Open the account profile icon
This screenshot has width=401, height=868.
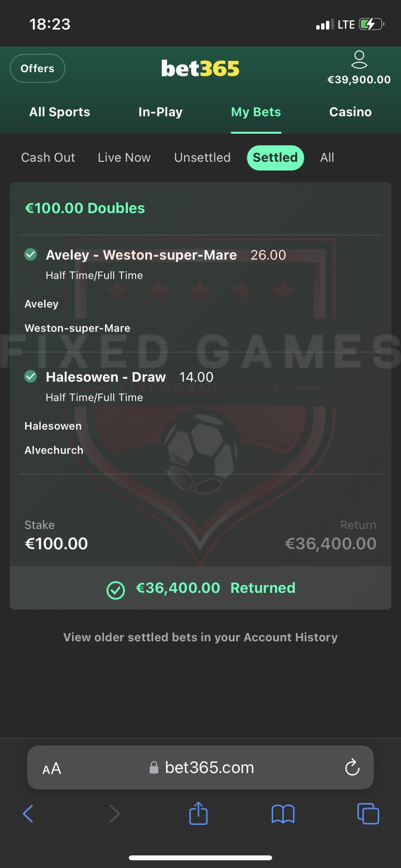[359, 60]
